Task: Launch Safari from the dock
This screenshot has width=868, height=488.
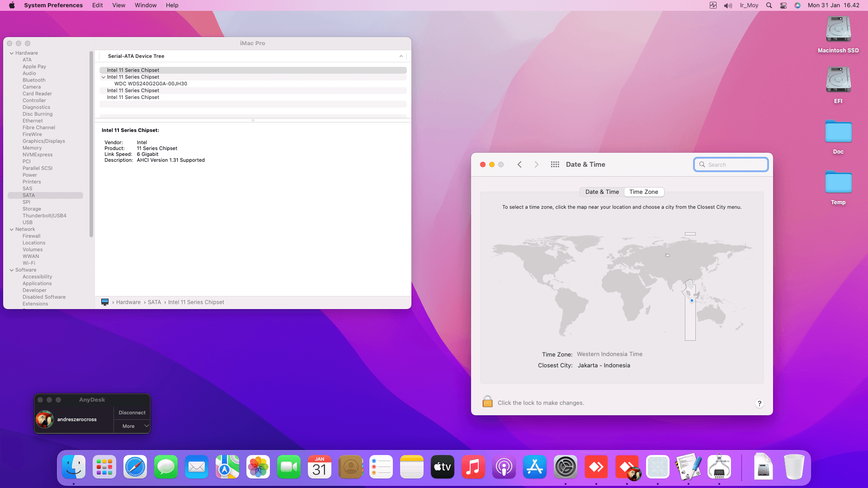Action: (x=135, y=467)
